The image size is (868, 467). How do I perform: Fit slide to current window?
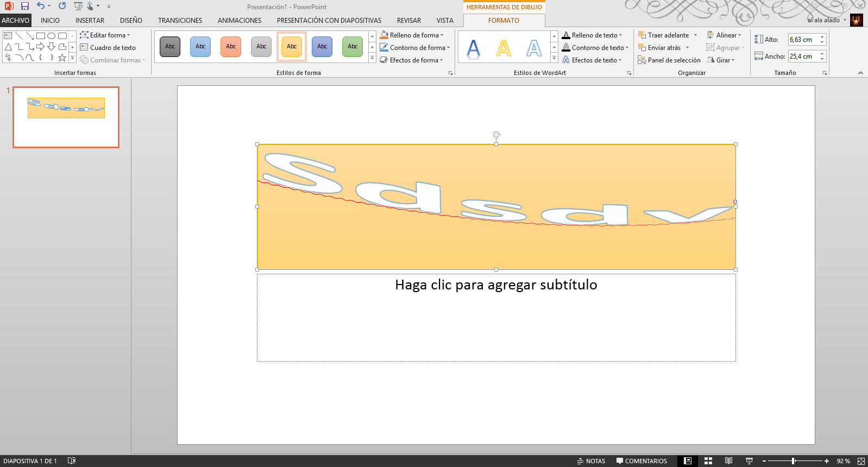point(861,461)
